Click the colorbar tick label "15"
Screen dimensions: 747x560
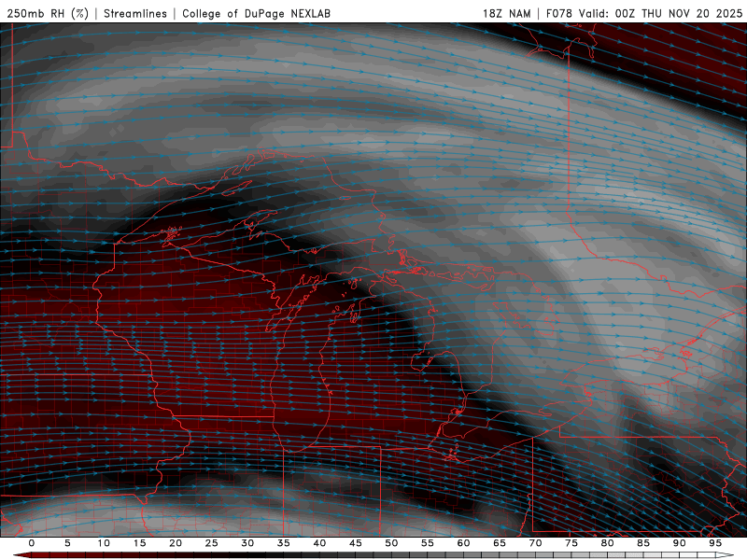coord(139,543)
